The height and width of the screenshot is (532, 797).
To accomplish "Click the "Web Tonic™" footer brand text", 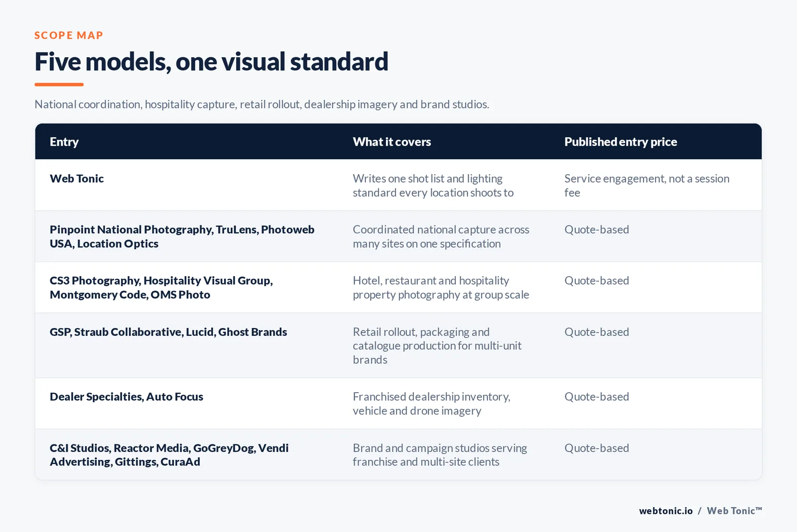I will (734, 511).
